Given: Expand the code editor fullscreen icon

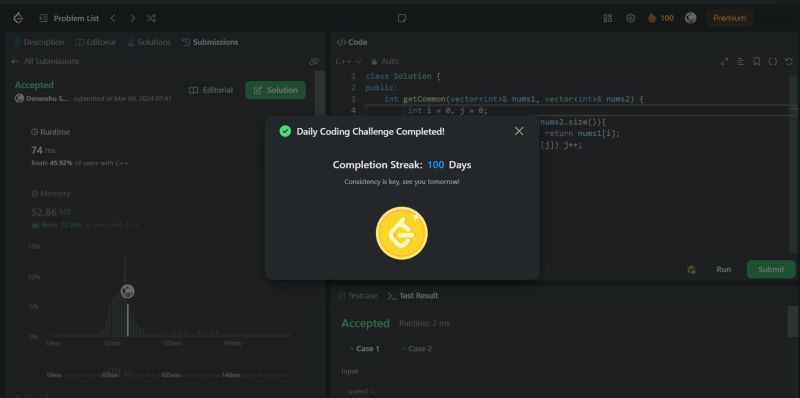Looking at the screenshot, I should (724, 61).
